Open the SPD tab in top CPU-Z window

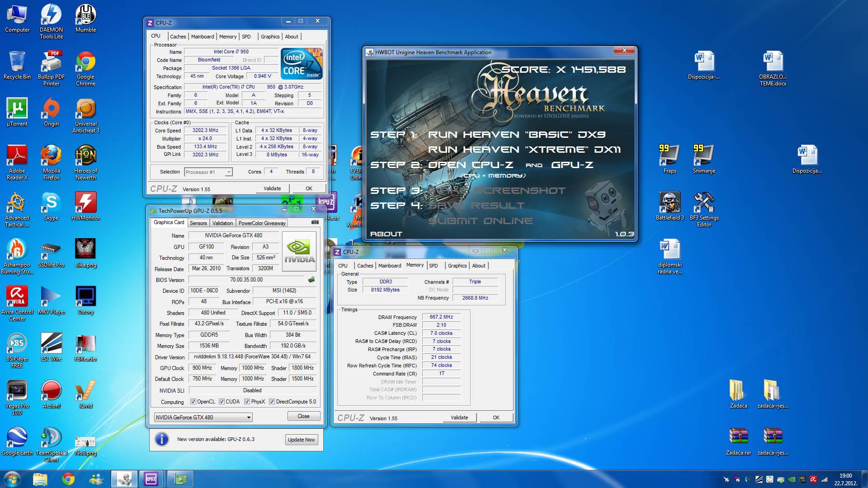(x=246, y=37)
